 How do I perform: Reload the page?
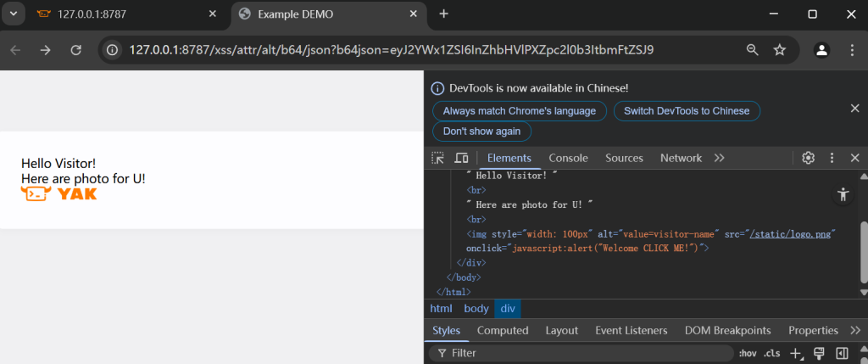[75, 50]
